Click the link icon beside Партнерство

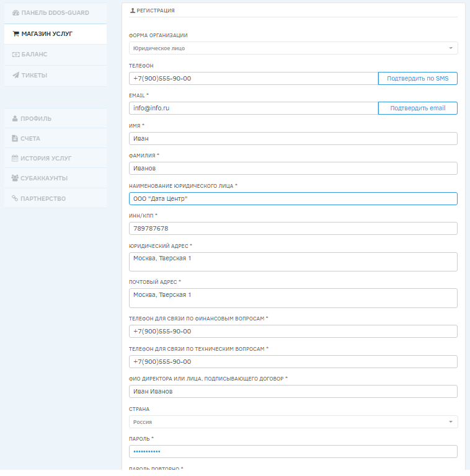pyautogui.click(x=15, y=198)
